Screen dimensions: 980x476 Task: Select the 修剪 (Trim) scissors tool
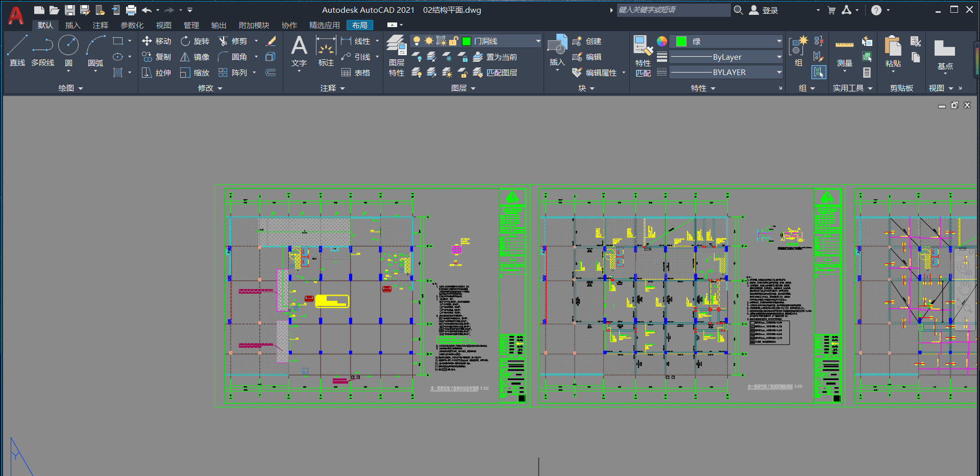pos(233,41)
